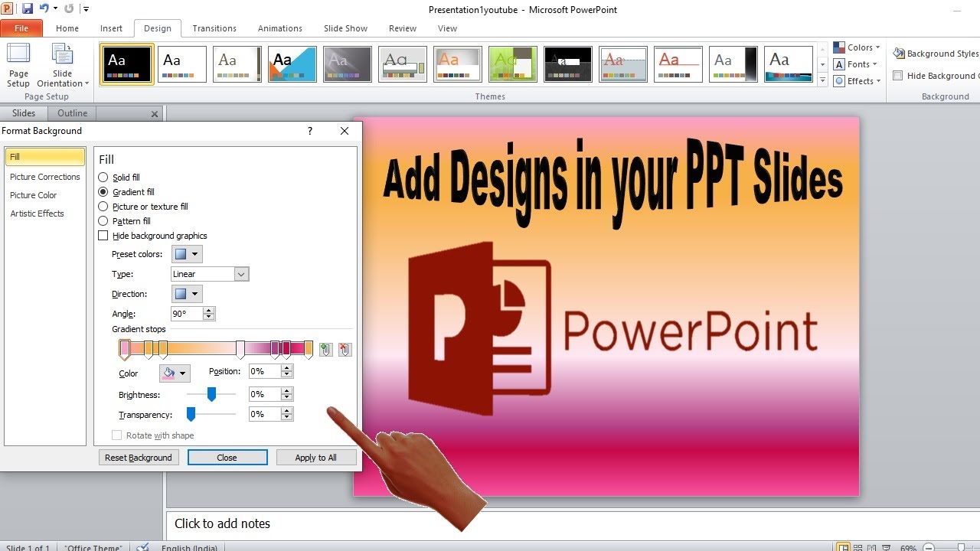Open the theme Fonts menu
The height and width of the screenshot is (551, 980).
coord(855,64)
